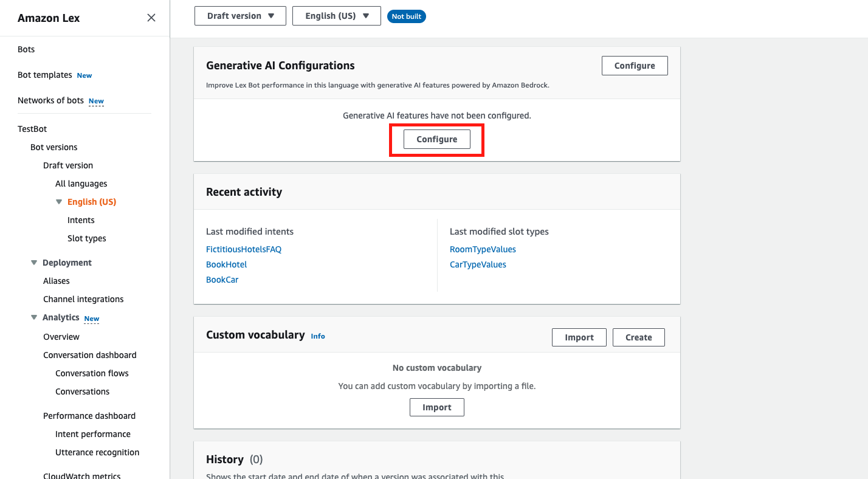View the CarTypeValues slot type

click(x=478, y=264)
